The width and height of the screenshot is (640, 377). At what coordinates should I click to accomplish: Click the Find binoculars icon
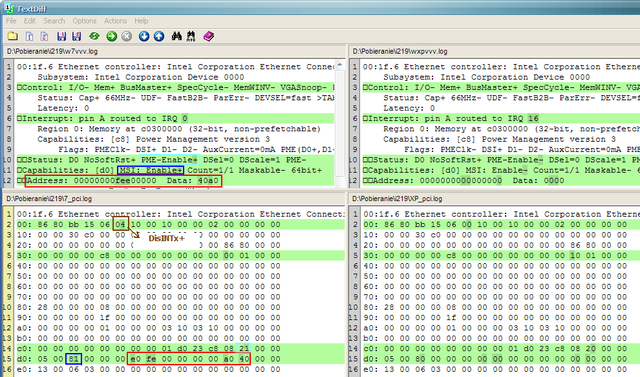176,36
